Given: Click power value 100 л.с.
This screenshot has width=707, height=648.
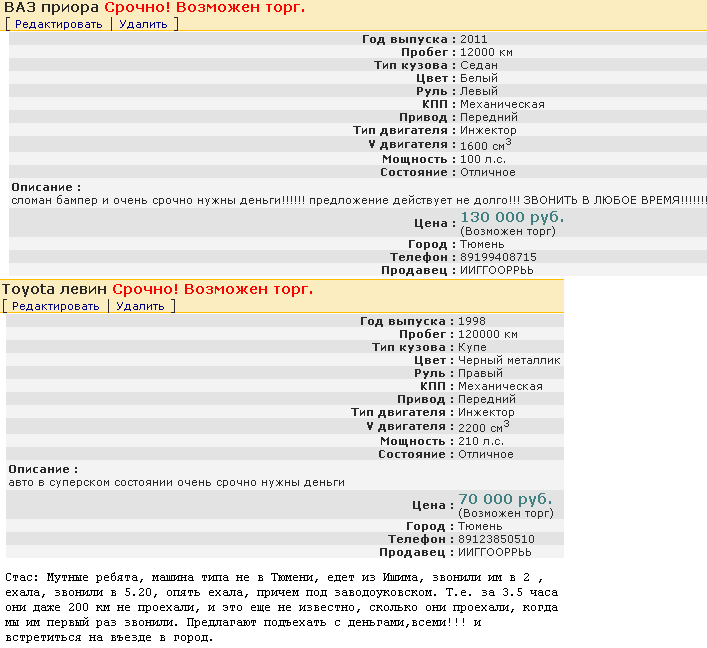Looking at the screenshot, I should [x=483, y=159].
